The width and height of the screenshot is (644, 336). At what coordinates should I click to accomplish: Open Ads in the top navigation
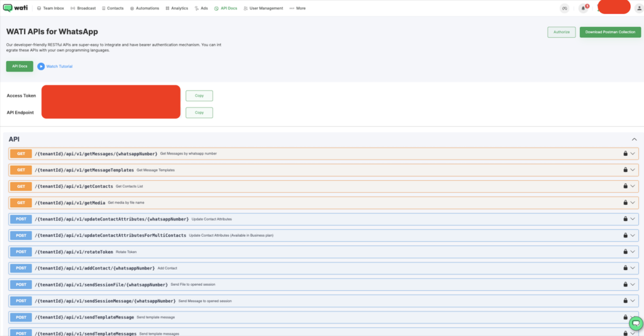point(201,8)
